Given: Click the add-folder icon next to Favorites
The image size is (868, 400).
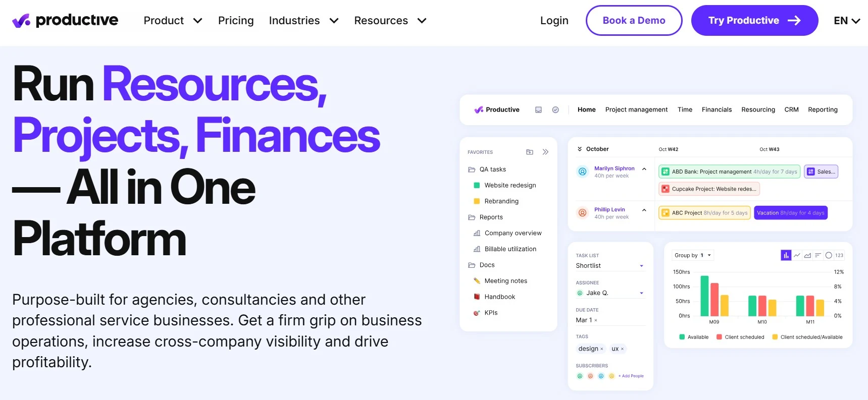Looking at the screenshot, I should 530,152.
